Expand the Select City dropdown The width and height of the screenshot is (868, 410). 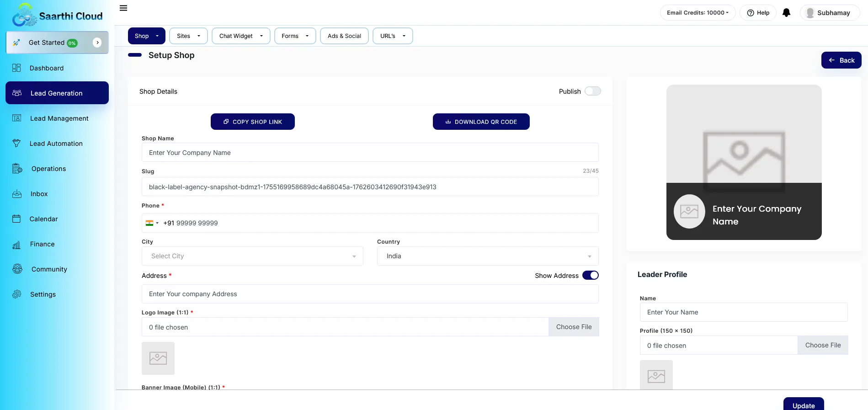coord(252,256)
